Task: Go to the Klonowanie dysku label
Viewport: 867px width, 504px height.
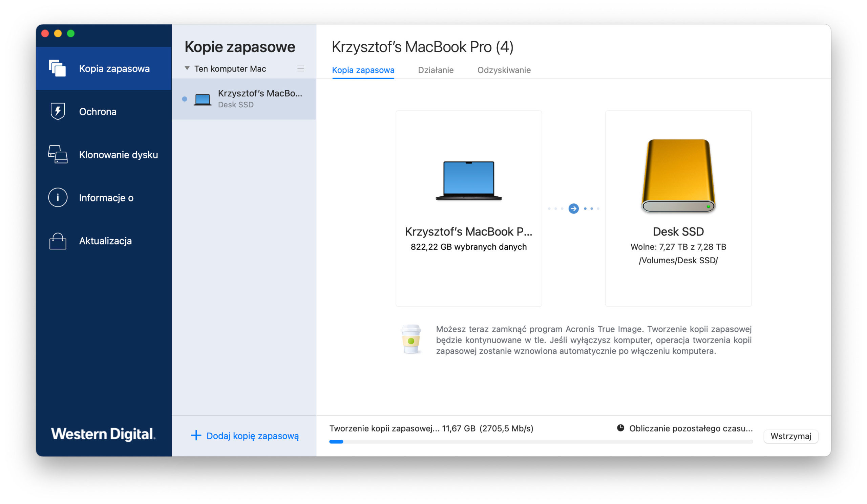Action: pos(119,155)
